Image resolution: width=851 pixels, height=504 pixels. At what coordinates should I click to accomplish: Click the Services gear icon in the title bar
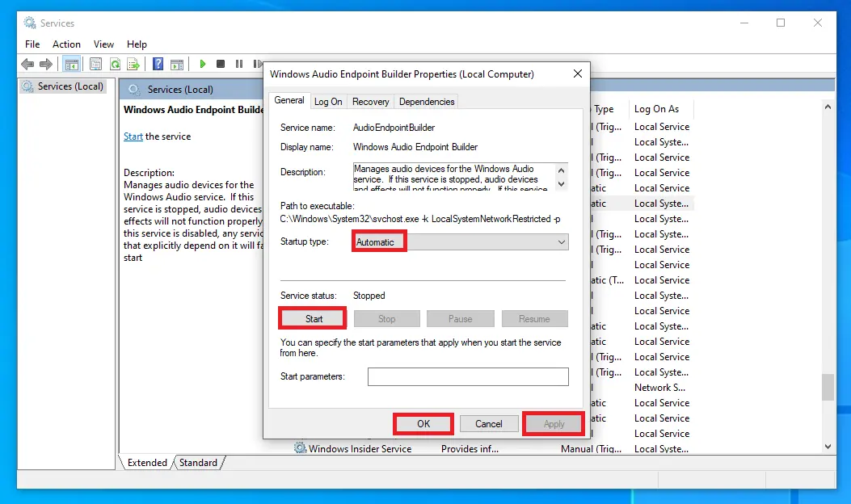29,23
